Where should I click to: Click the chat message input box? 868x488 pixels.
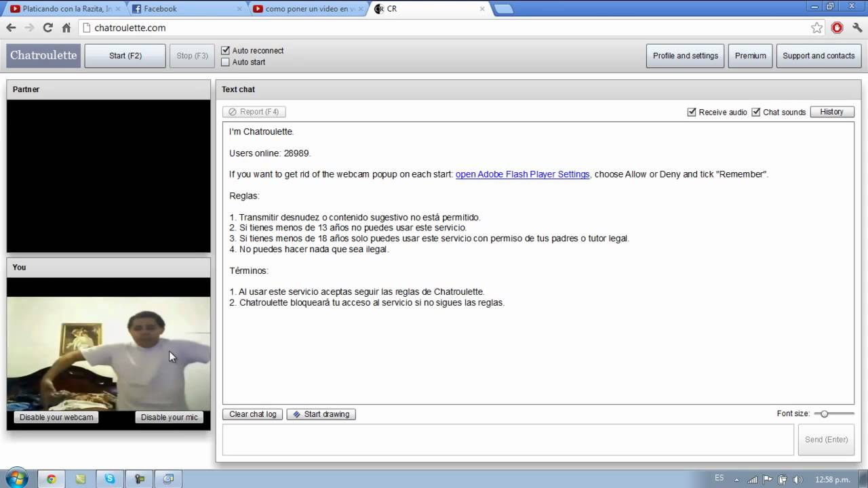click(x=508, y=440)
